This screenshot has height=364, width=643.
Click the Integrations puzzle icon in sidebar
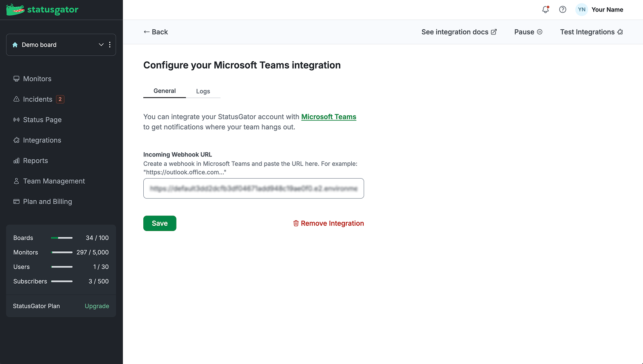tap(16, 140)
